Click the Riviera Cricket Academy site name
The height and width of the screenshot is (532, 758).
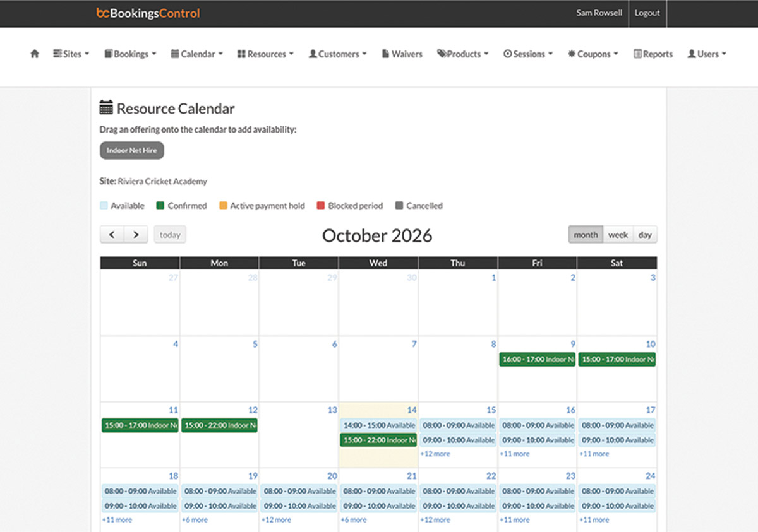click(162, 181)
